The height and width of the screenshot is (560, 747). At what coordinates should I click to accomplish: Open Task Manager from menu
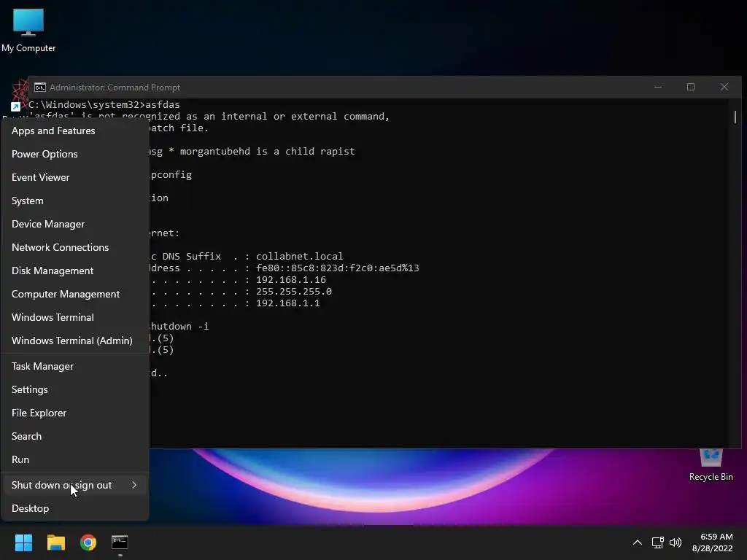pos(75,366)
